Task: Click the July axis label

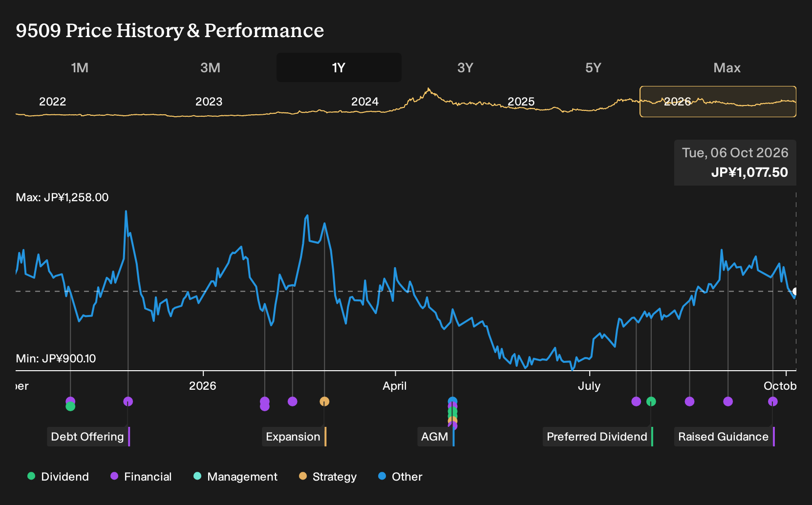Action: point(589,386)
